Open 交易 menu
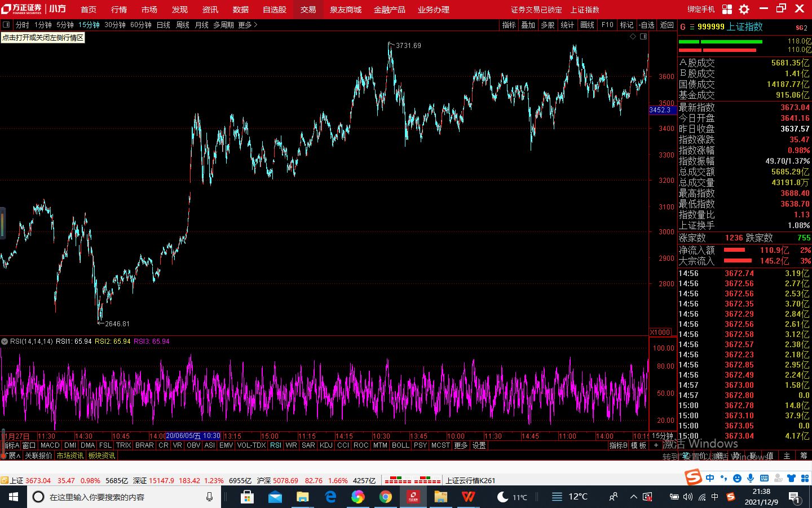Viewport: 812px width, 508px height. (308, 10)
